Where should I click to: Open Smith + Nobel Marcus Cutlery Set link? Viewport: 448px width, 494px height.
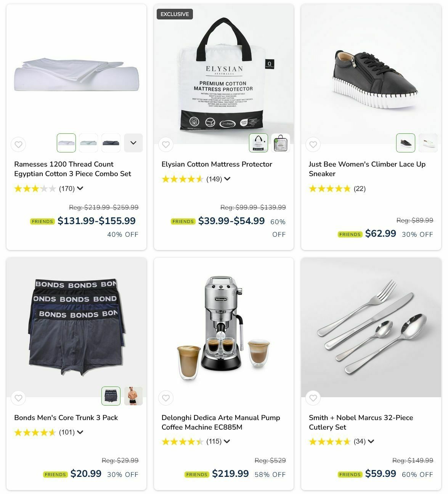(361, 422)
